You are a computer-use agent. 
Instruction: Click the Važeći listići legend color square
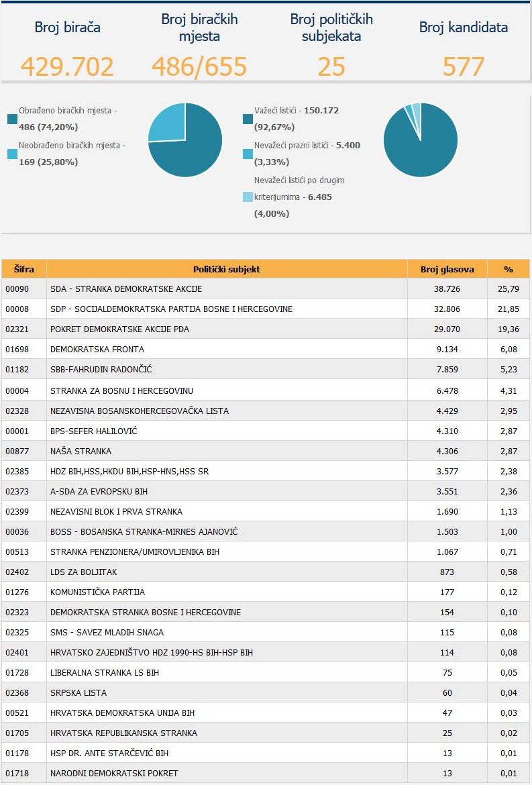(x=248, y=119)
